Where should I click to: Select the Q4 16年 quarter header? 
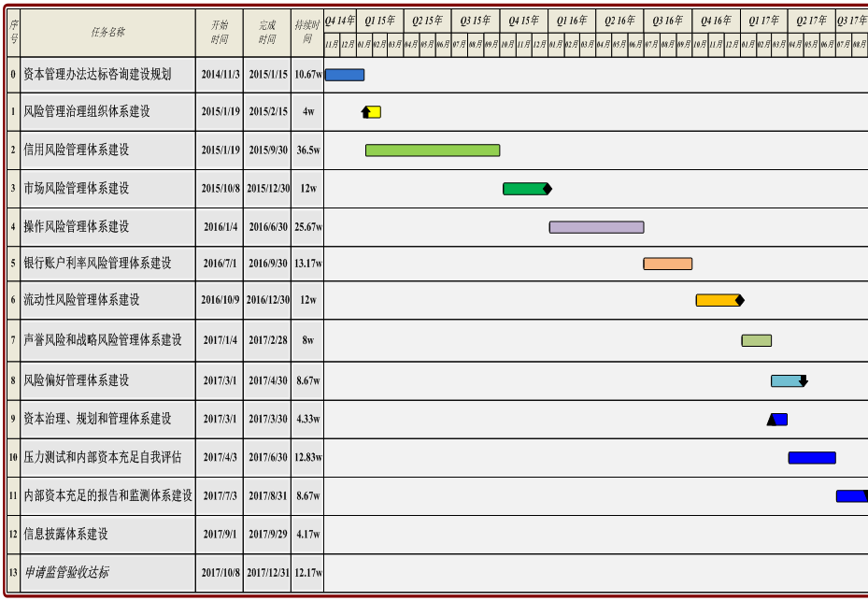pyautogui.click(x=716, y=21)
